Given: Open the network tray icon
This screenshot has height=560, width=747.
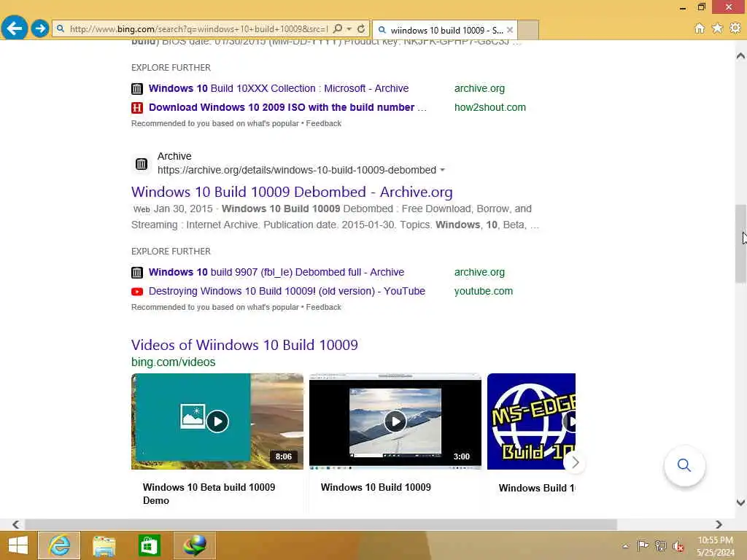Looking at the screenshot, I should coord(660,545).
